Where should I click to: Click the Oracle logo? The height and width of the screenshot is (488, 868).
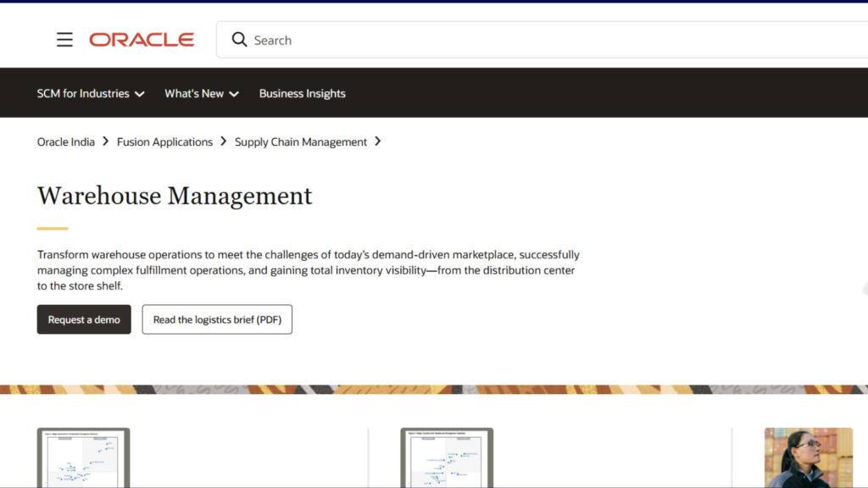[142, 40]
